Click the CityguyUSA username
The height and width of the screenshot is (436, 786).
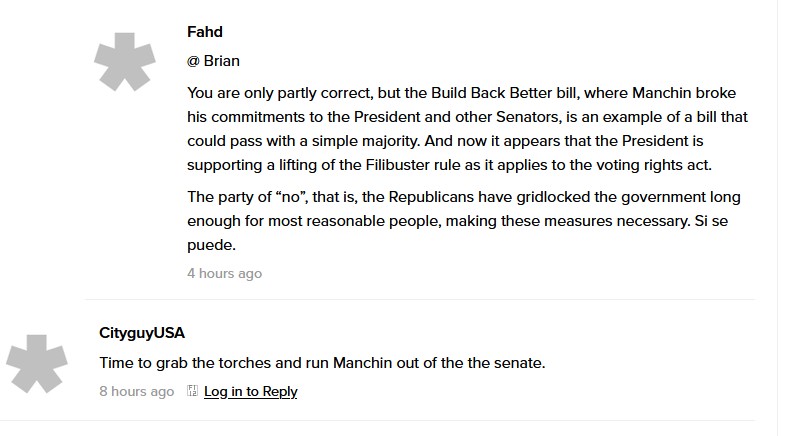point(142,332)
